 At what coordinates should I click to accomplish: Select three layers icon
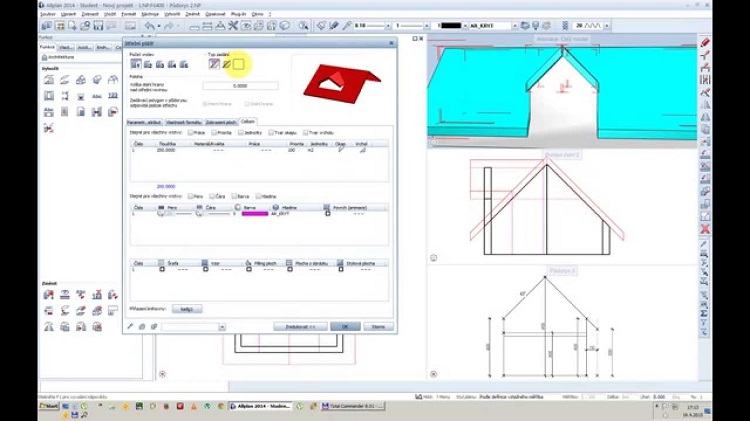click(x=160, y=64)
